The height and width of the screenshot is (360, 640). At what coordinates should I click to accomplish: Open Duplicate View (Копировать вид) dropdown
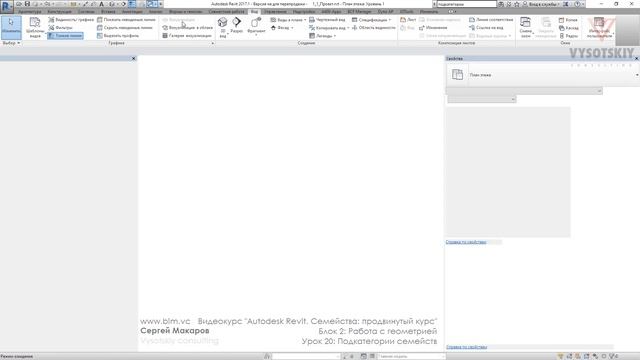(329, 28)
